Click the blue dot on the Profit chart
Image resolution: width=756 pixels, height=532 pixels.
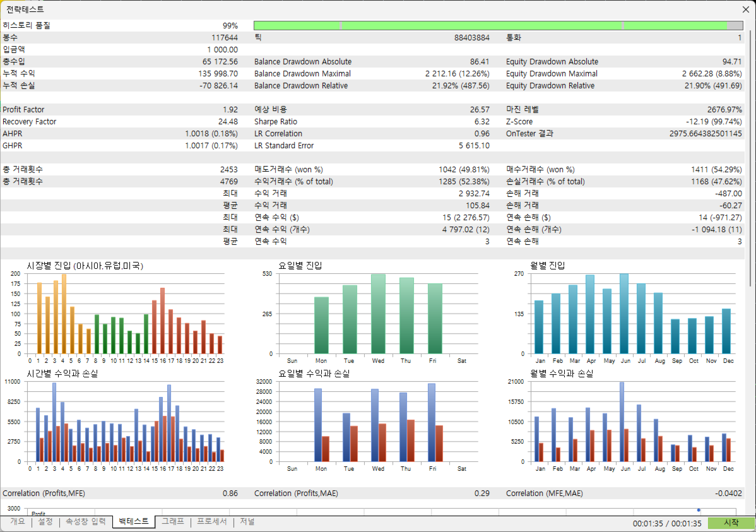[x=698, y=510]
